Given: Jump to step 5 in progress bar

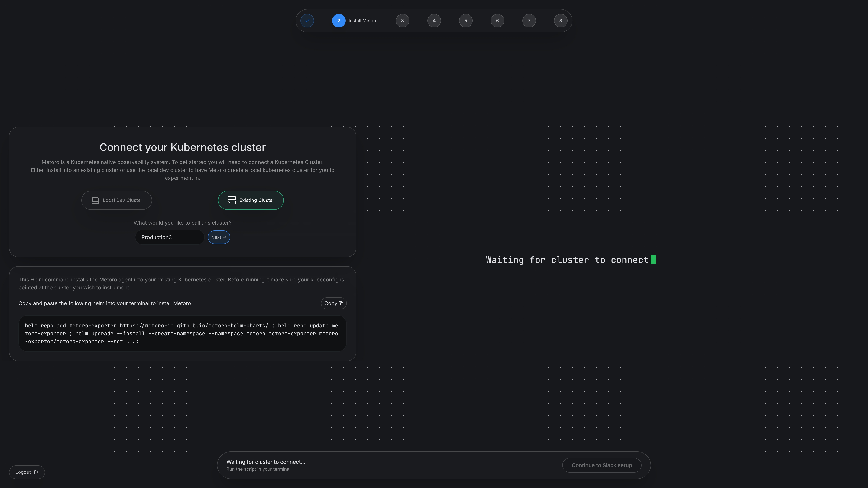Looking at the screenshot, I should [x=466, y=21].
